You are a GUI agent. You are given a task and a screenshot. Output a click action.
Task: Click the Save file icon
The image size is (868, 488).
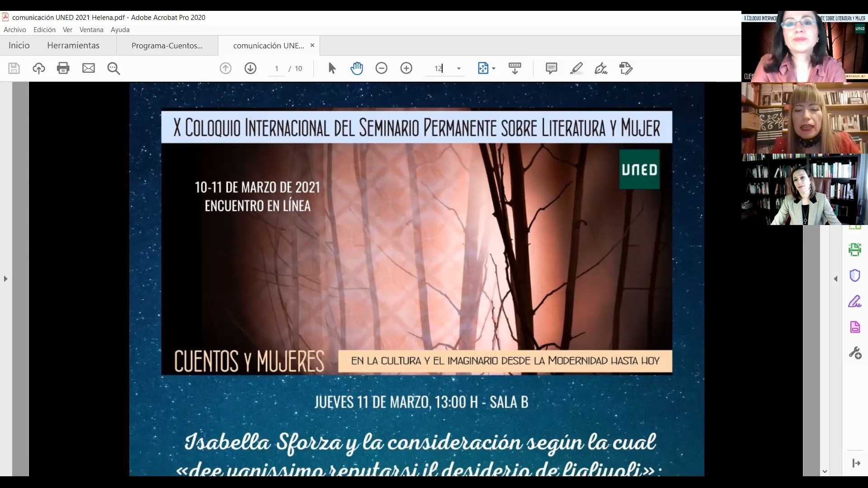(14, 68)
